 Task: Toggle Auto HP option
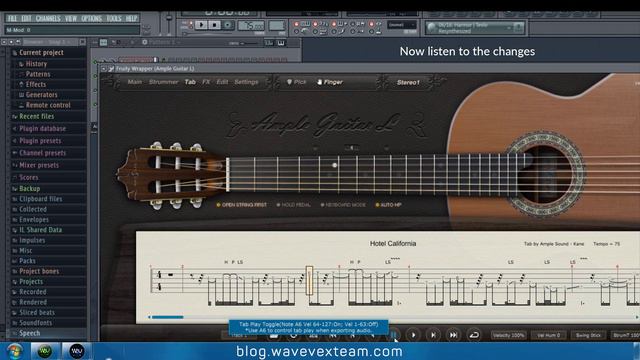388,205
